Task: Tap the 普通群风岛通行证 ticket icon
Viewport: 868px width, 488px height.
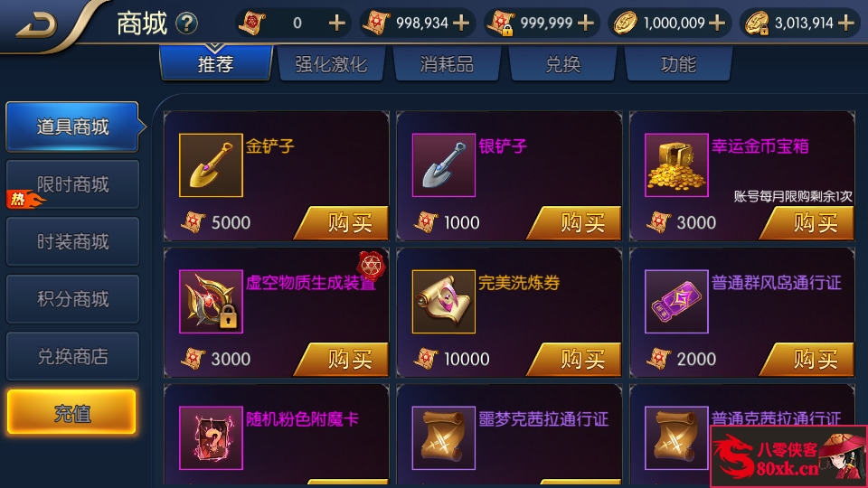Action: tap(676, 302)
